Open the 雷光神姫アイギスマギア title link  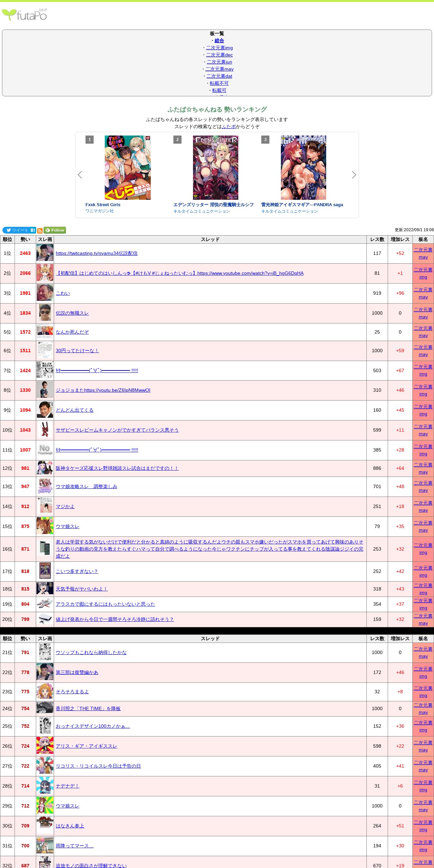tap(302, 204)
